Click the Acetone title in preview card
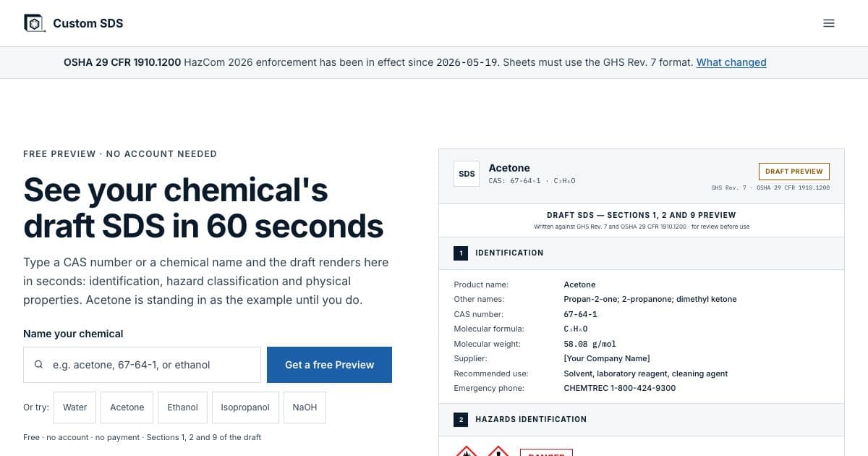 pyautogui.click(x=509, y=168)
